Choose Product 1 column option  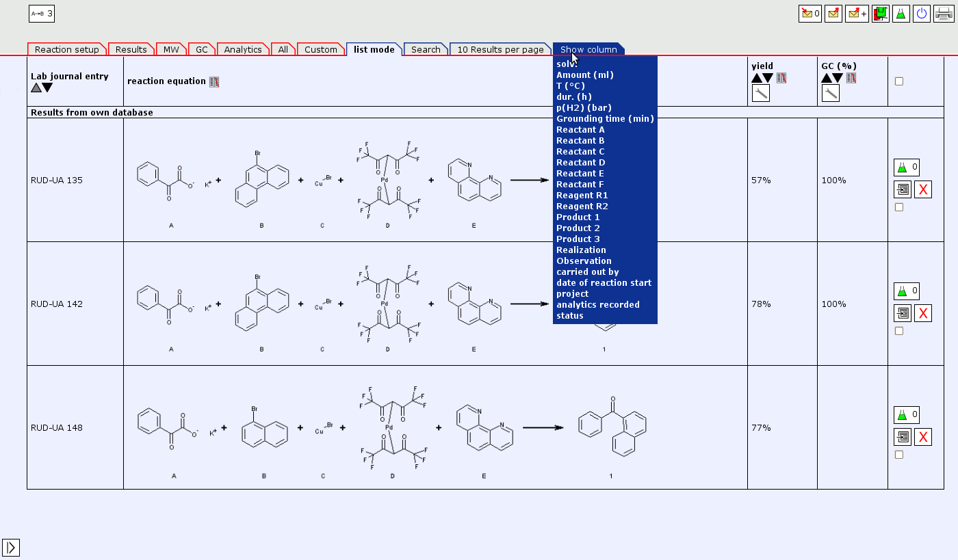578,217
